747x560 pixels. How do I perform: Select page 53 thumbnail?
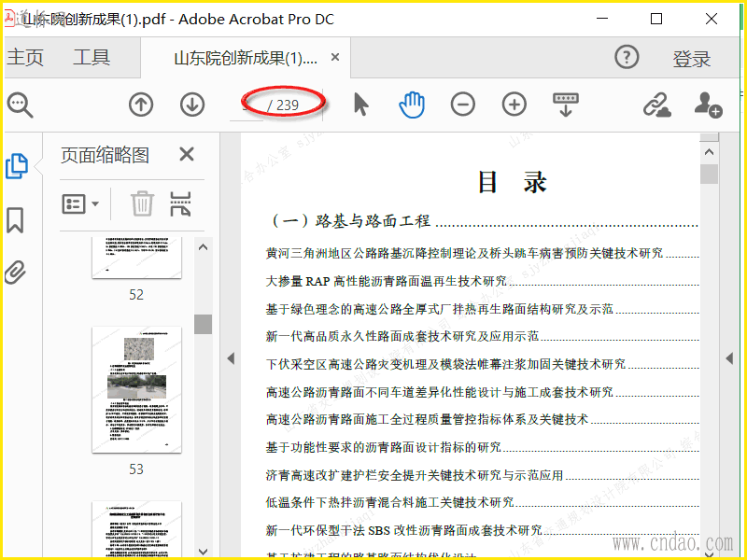[136, 389]
